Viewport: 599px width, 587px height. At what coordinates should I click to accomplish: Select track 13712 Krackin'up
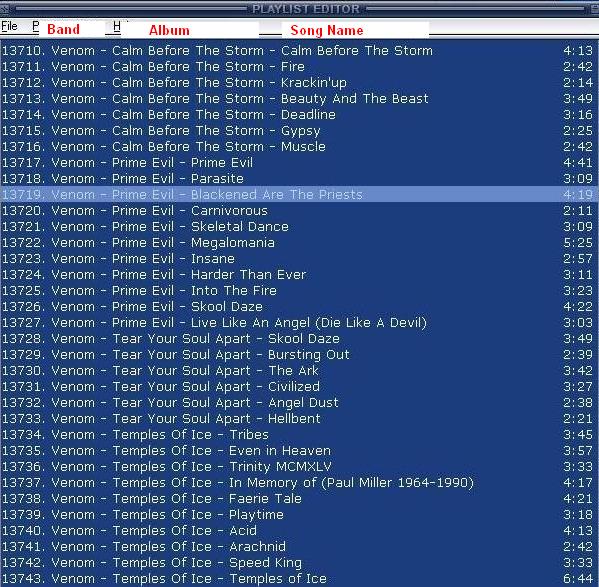click(299, 83)
